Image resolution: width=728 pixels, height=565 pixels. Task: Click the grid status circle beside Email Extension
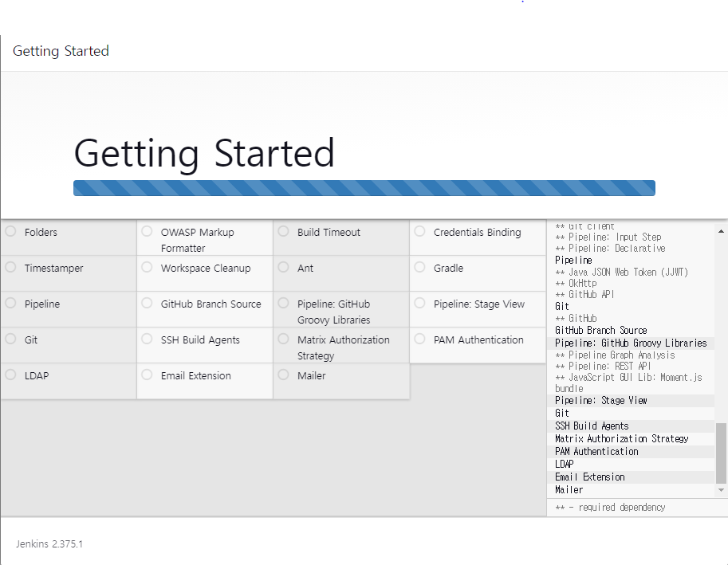coord(147,375)
